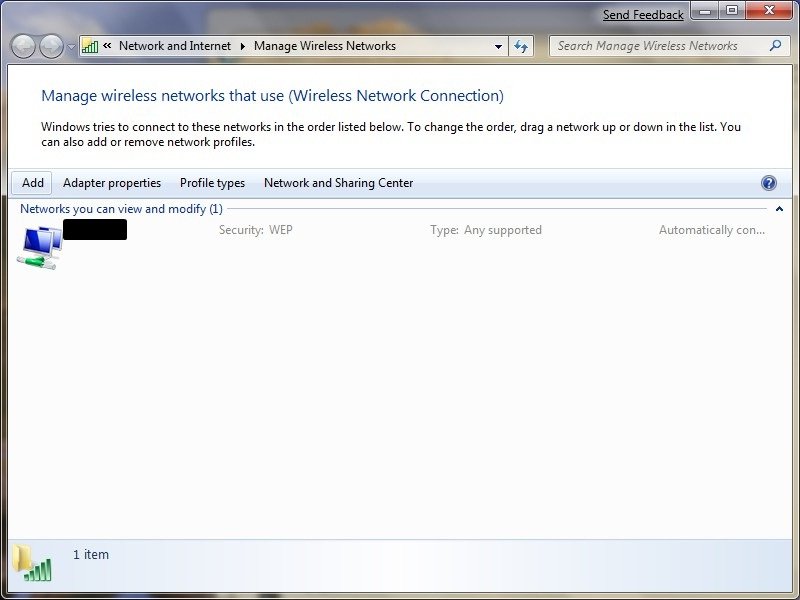Click the network signal icon in address bar
Screen dimensions: 800x600
point(90,46)
